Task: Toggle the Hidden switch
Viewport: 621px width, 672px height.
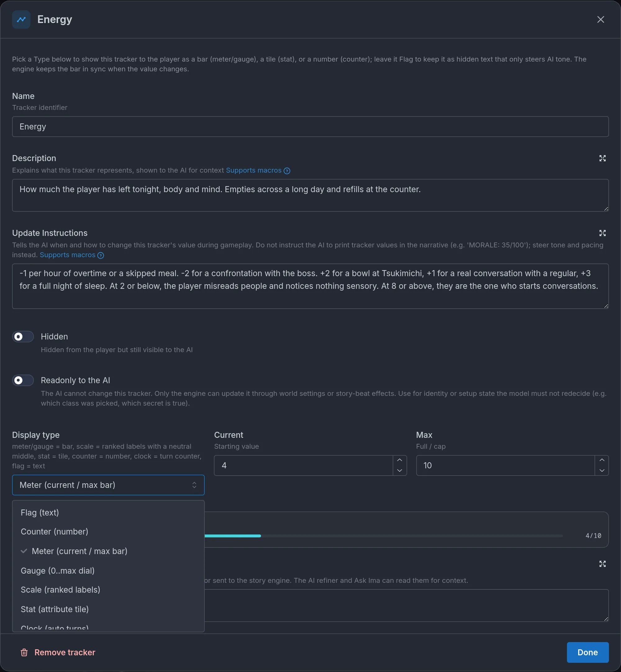Action: click(x=23, y=336)
